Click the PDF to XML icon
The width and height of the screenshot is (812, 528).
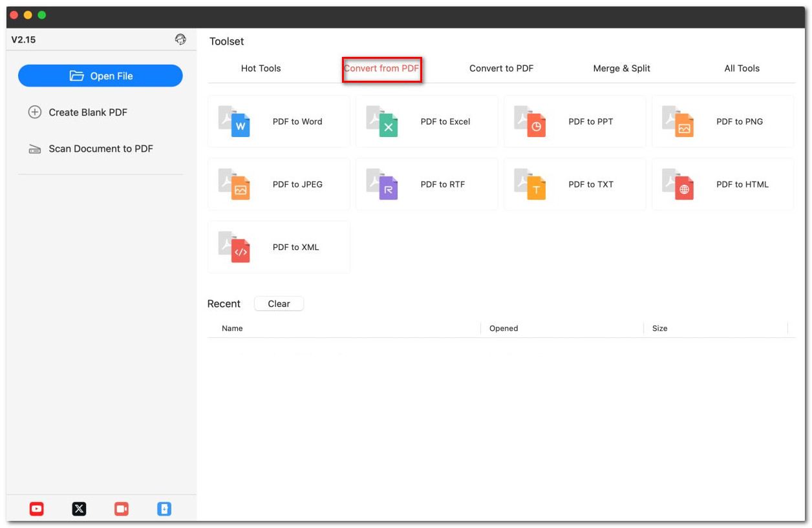pyautogui.click(x=234, y=247)
